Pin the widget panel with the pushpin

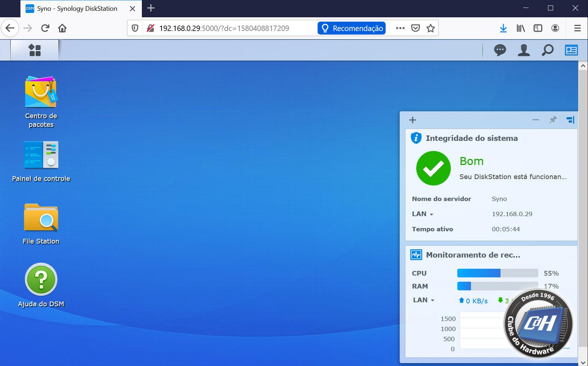tap(553, 120)
